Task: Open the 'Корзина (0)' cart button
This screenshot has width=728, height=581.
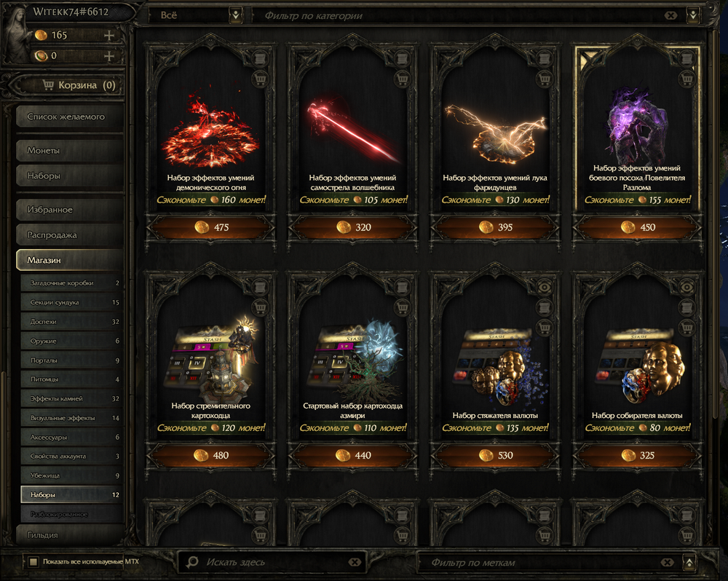Action: click(68, 85)
